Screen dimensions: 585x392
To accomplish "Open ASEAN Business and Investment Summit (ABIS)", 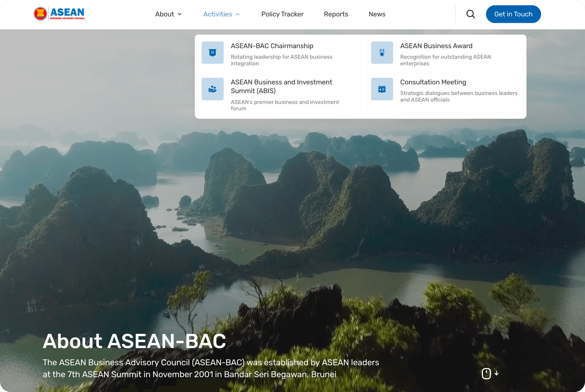I will (281, 86).
